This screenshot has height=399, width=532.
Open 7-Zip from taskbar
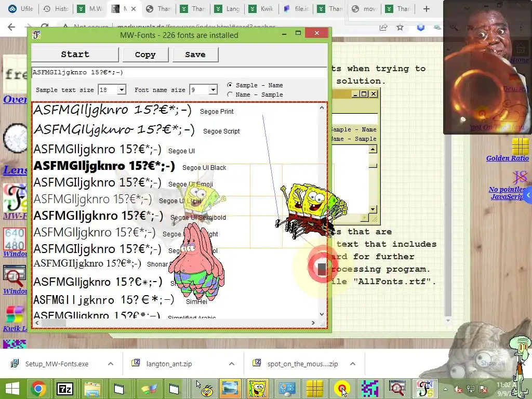65,389
